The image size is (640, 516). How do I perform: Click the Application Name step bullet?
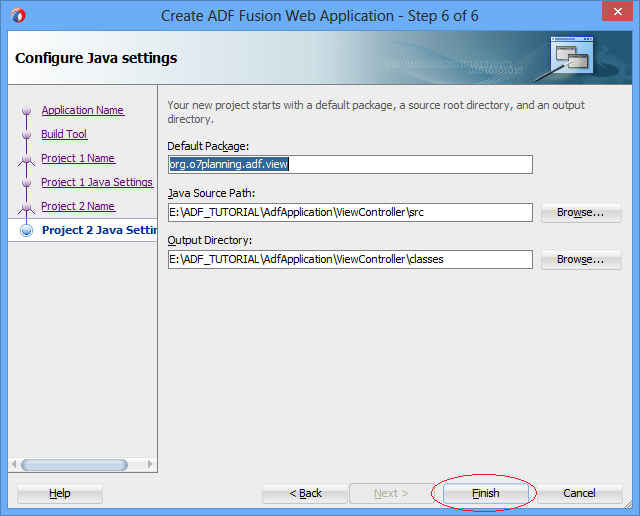27,111
